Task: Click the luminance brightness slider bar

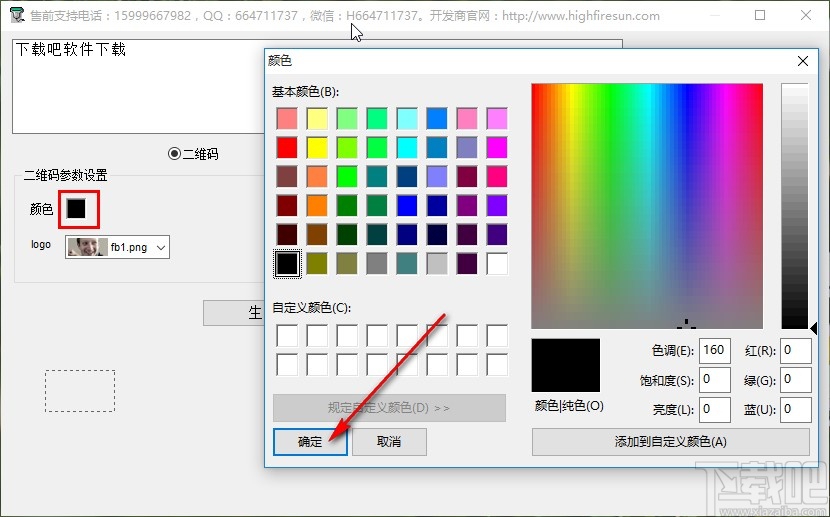Action: (795, 206)
